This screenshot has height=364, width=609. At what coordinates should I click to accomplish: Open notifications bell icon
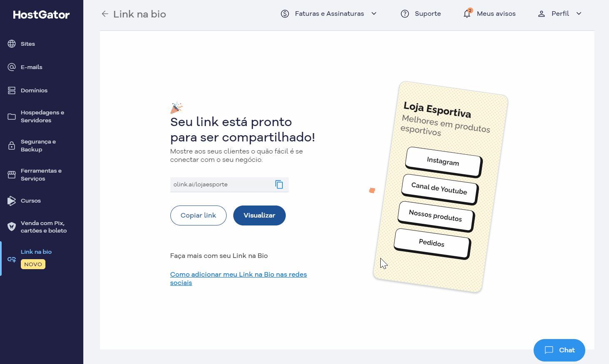(467, 14)
